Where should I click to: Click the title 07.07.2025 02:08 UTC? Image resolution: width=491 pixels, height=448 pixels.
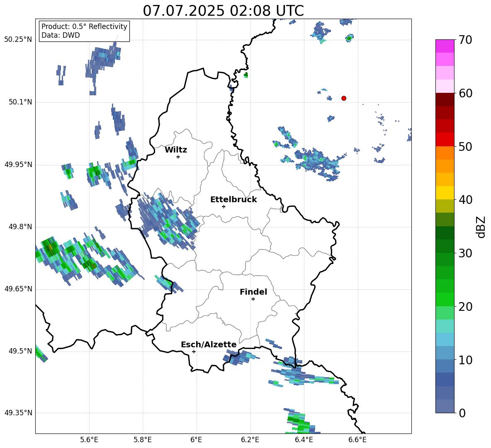point(223,11)
